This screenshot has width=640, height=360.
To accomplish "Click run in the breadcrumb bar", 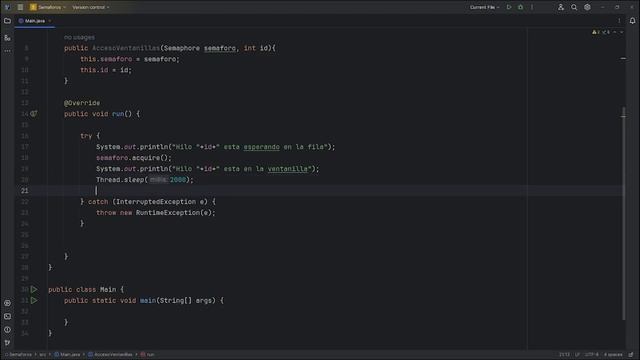I will [148, 355].
